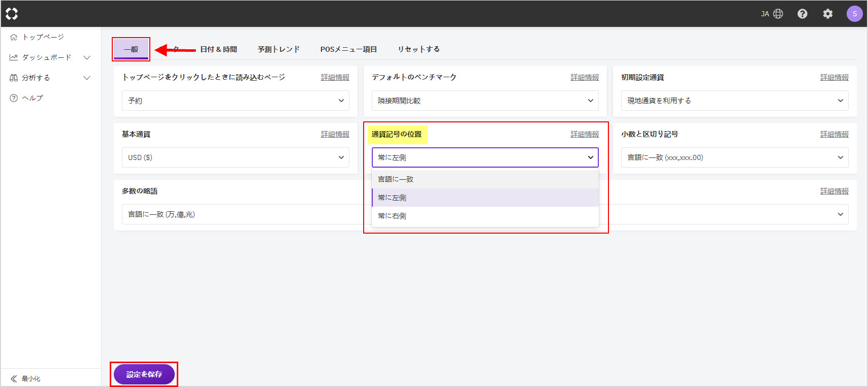Go to トップページ in the sidebar
Viewport: 868px width, 387px height.
tap(43, 37)
